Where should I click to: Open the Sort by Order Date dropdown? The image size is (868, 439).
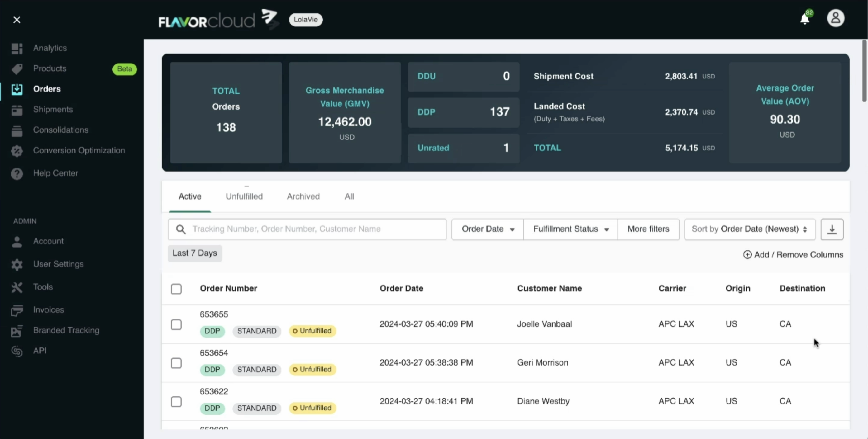coord(750,229)
